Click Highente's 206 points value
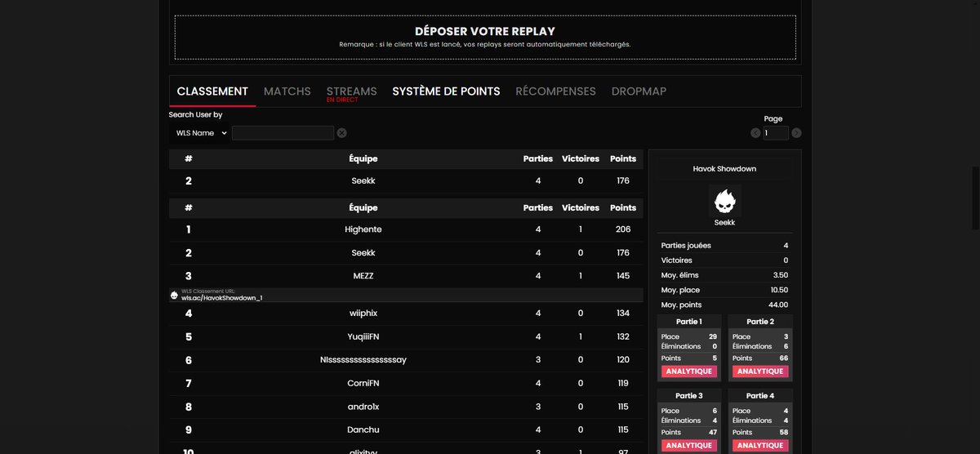This screenshot has height=454, width=980. pos(623,229)
